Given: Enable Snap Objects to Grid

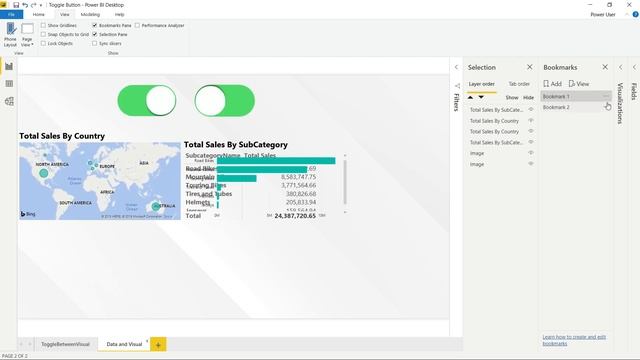Looking at the screenshot, I should (43, 34).
